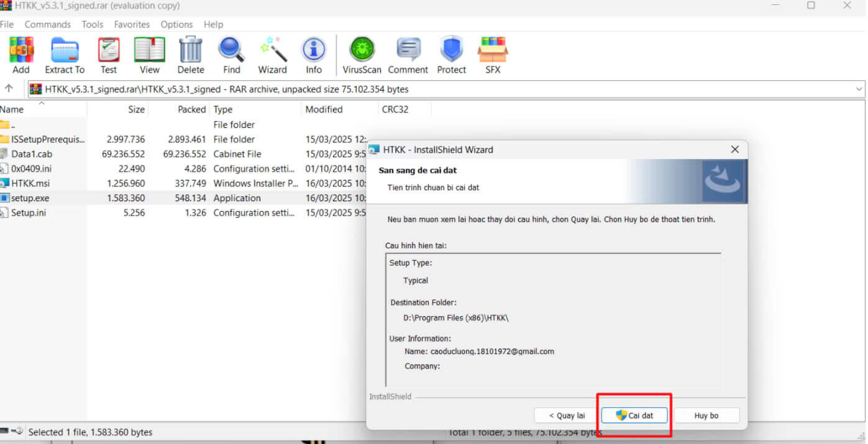Expand the archive path dropdown arrow

click(859, 89)
